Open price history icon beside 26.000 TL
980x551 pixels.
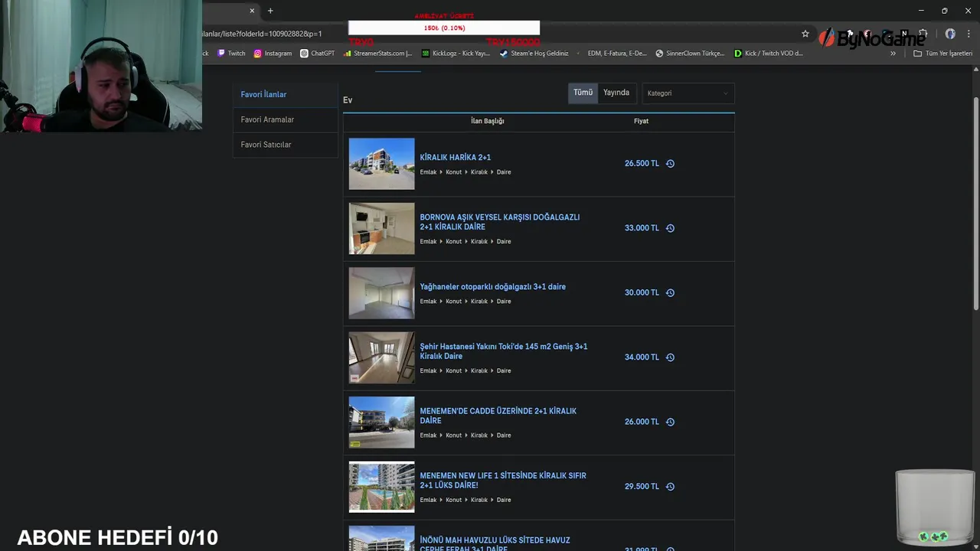tap(670, 422)
